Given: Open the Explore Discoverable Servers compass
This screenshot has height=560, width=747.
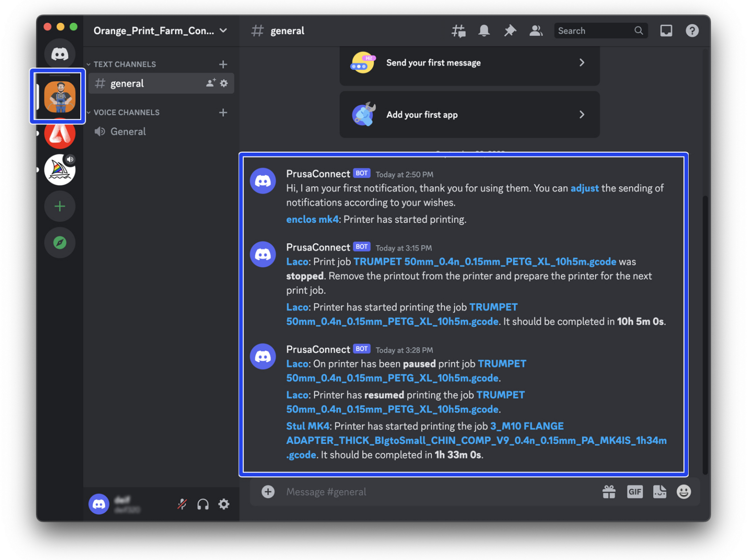Looking at the screenshot, I should pyautogui.click(x=59, y=243).
